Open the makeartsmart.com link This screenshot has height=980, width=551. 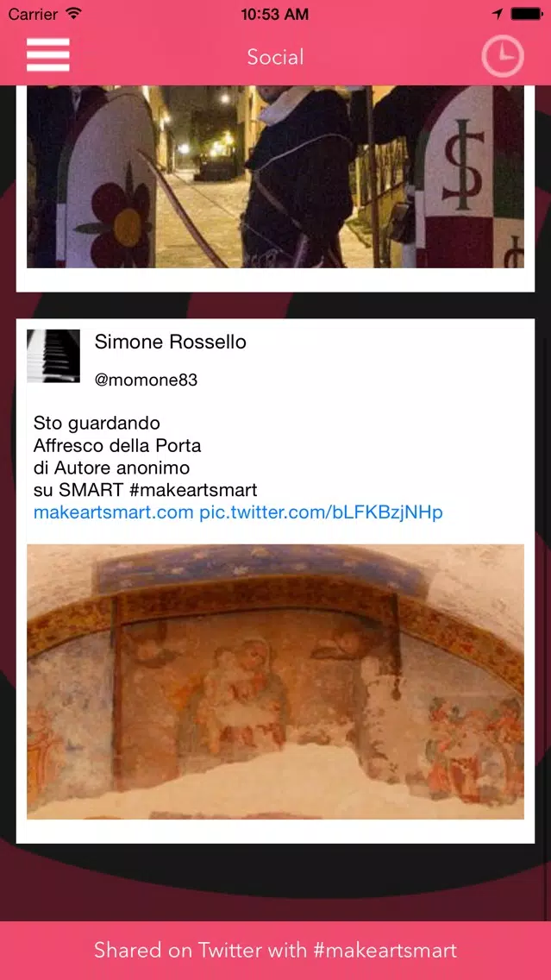114,512
